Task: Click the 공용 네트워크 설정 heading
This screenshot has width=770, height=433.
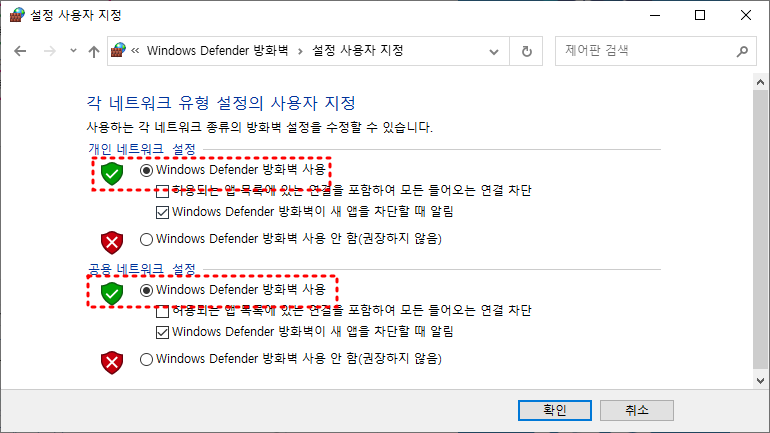Action: tap(142, 269)
